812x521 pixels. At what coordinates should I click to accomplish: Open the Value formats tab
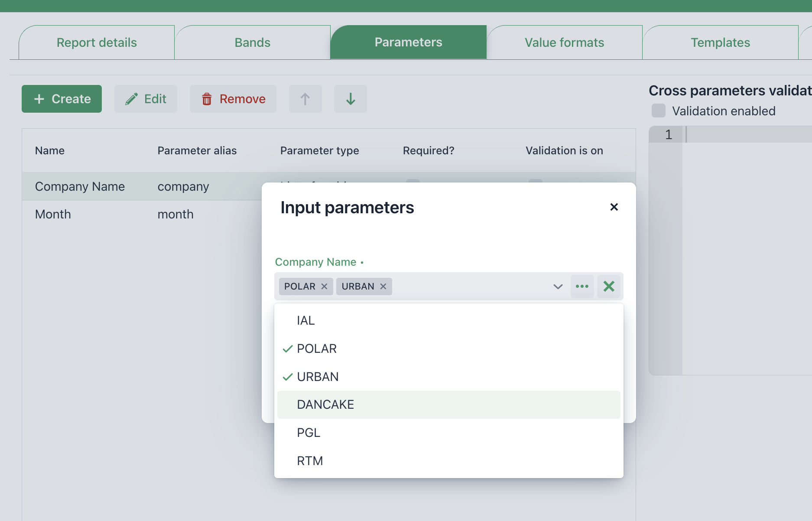click(564, 42)
